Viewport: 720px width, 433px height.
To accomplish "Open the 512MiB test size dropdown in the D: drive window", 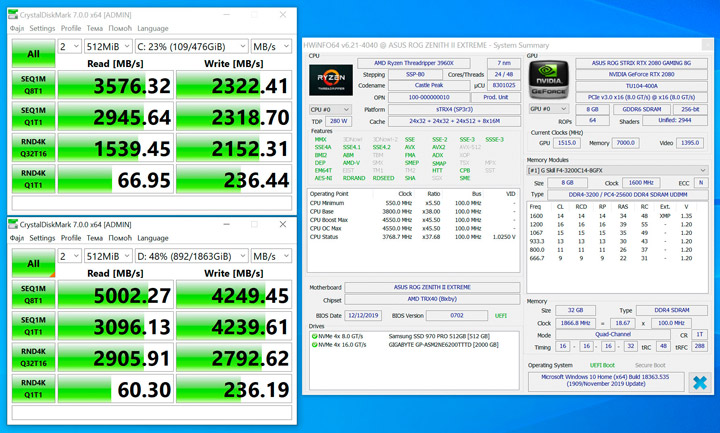I will click(x=109, y=256).
